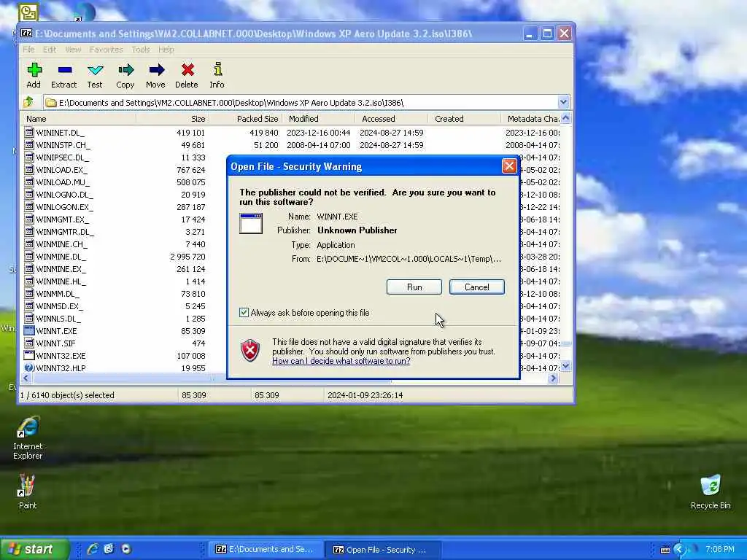Open the Edit menu
This screenshot has height=560, width=747.
click(x=50, y=50)
